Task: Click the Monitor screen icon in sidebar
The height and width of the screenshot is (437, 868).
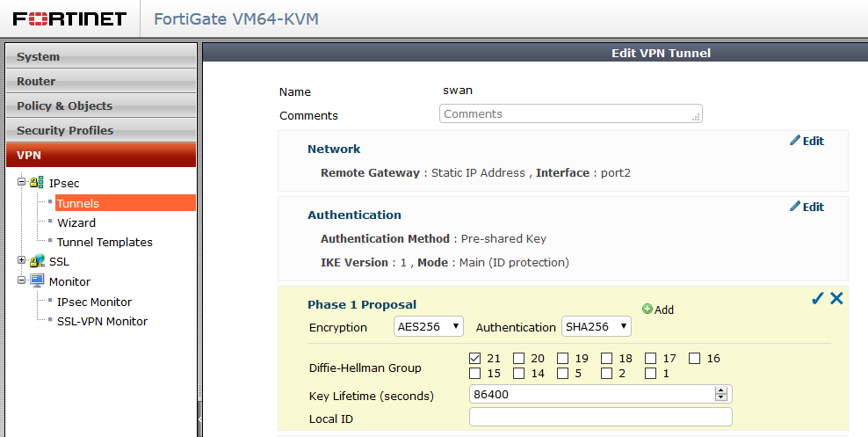Action: [37, 281]
